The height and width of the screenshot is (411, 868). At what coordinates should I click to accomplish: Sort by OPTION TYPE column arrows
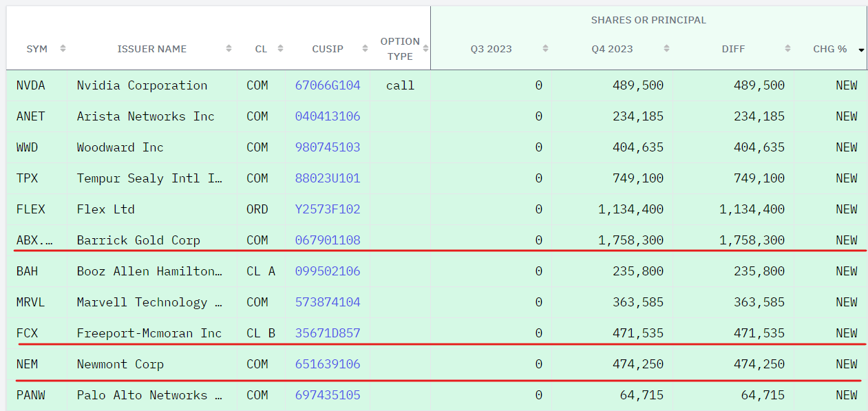(x=425, y=49)
